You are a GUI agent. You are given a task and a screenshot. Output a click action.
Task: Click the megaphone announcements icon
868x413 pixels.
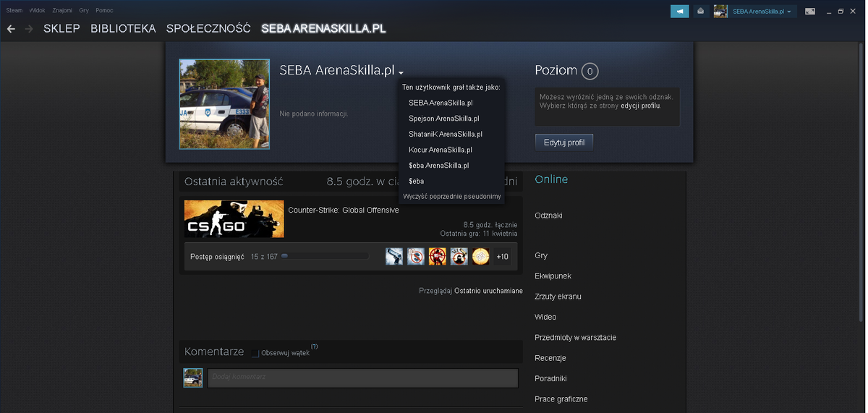[680, 11]
